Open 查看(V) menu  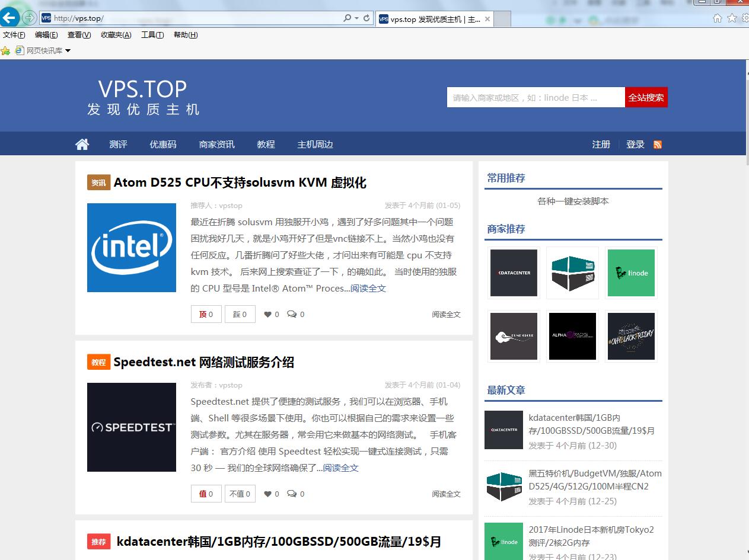[x=79, y=35]
